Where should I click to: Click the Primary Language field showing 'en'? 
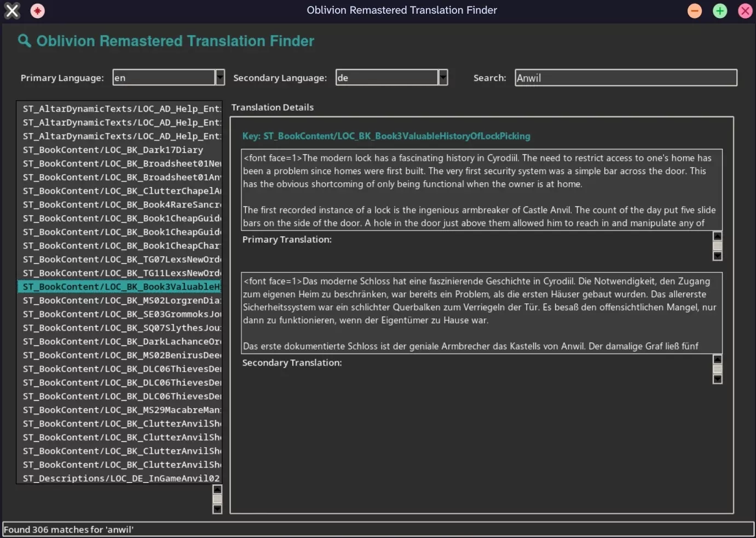(164, 77)
